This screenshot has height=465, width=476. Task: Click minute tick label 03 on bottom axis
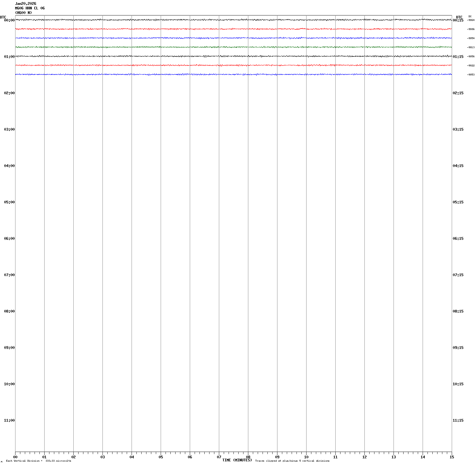pyautogui.click(x=102, y=457)
